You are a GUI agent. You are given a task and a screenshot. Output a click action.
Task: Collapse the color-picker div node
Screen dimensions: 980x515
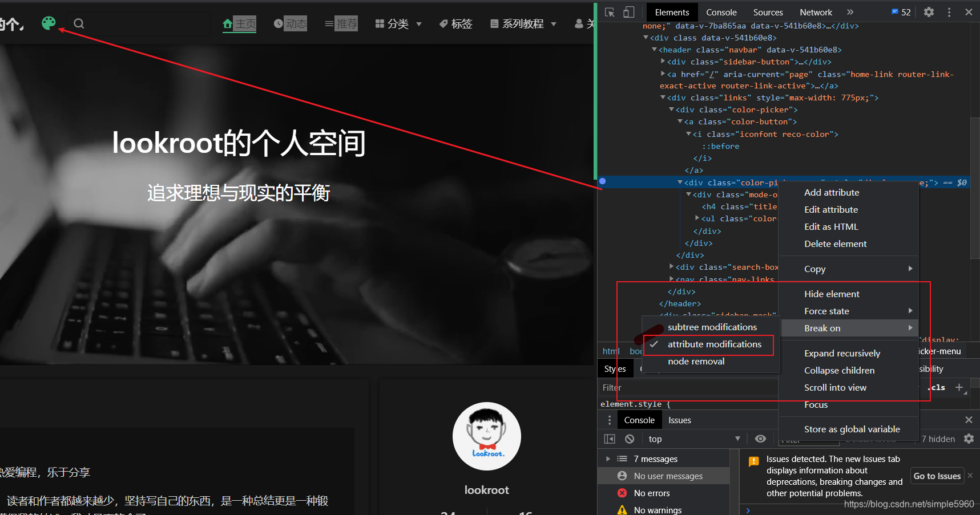[x=672, y=110]
